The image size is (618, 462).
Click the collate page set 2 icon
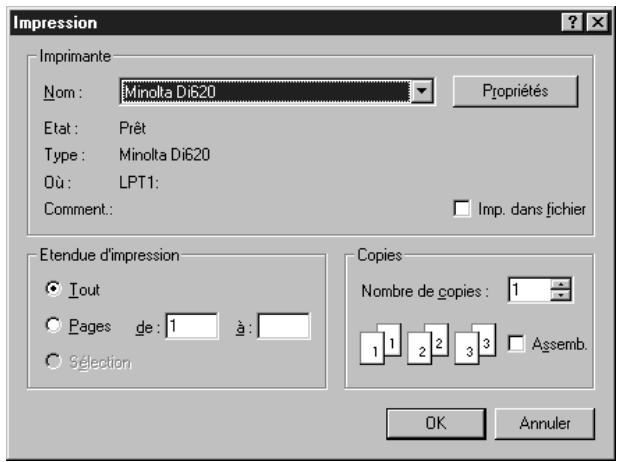(428, 344)
